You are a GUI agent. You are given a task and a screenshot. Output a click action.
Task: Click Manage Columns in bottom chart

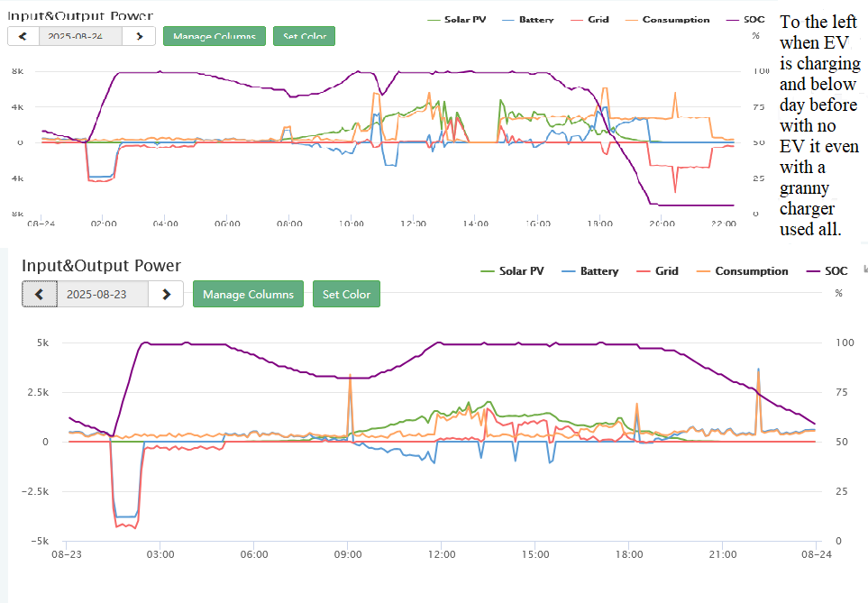click(x=248, y=294)
